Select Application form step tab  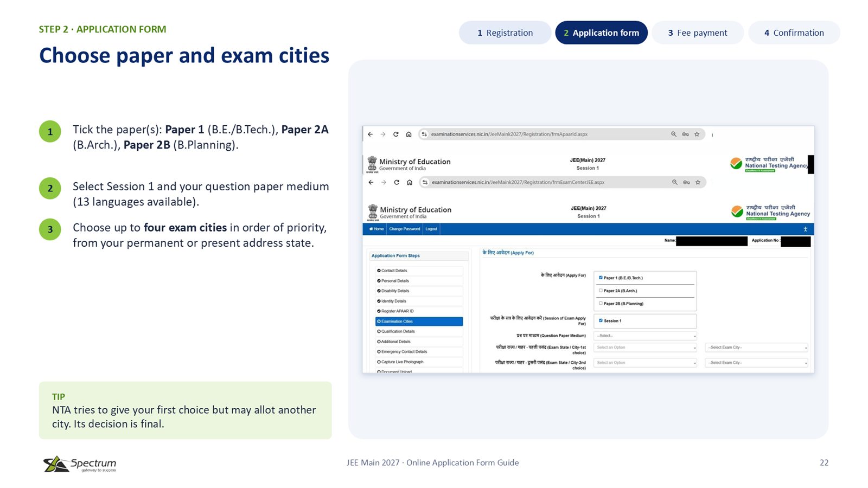(601, 33)
